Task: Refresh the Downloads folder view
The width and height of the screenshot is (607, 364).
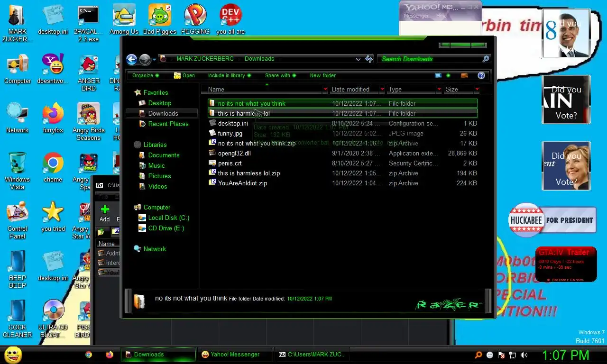Action: click(369, 59)
